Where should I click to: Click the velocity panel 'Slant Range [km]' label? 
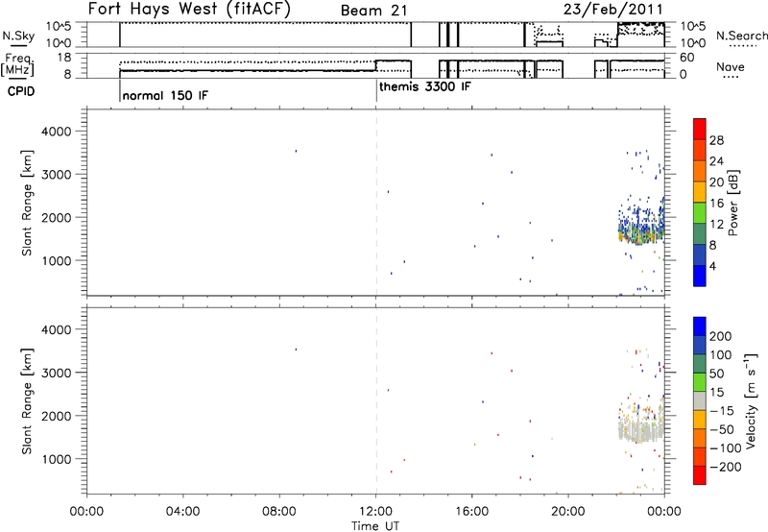pos(27,401)
